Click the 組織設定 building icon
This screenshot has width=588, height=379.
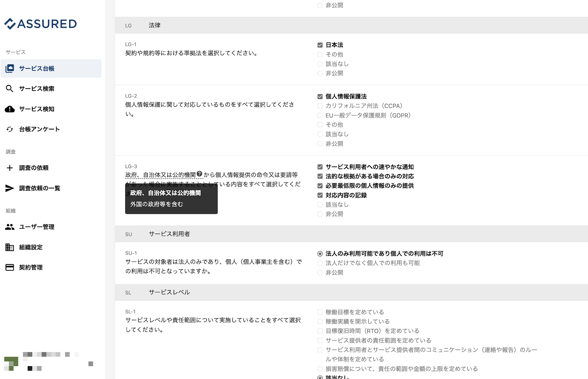[x=10, y=247]
